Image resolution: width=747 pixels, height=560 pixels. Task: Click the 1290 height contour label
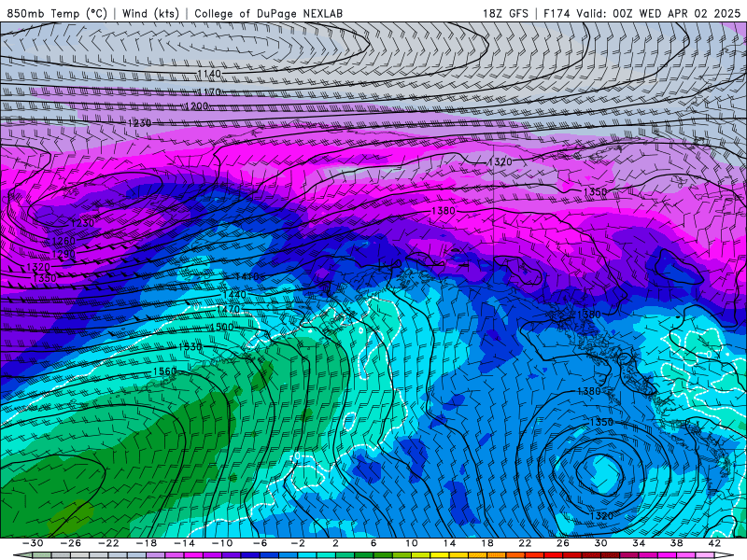tap(63, 254)
